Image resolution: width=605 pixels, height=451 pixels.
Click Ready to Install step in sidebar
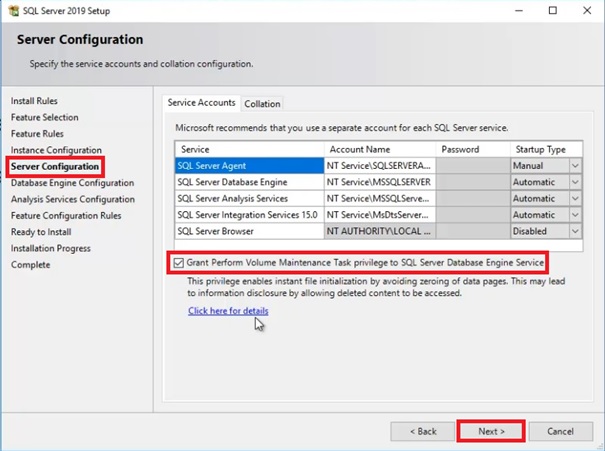point(41,232)
